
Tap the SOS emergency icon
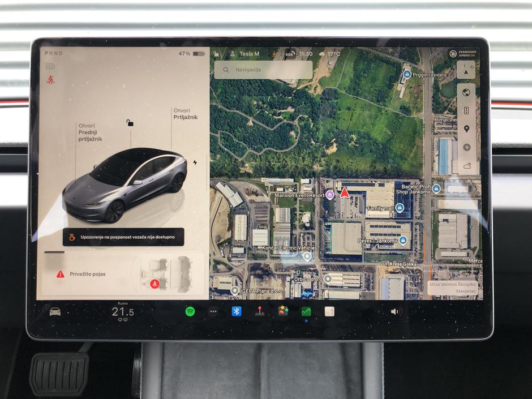[x=289, y=54]
